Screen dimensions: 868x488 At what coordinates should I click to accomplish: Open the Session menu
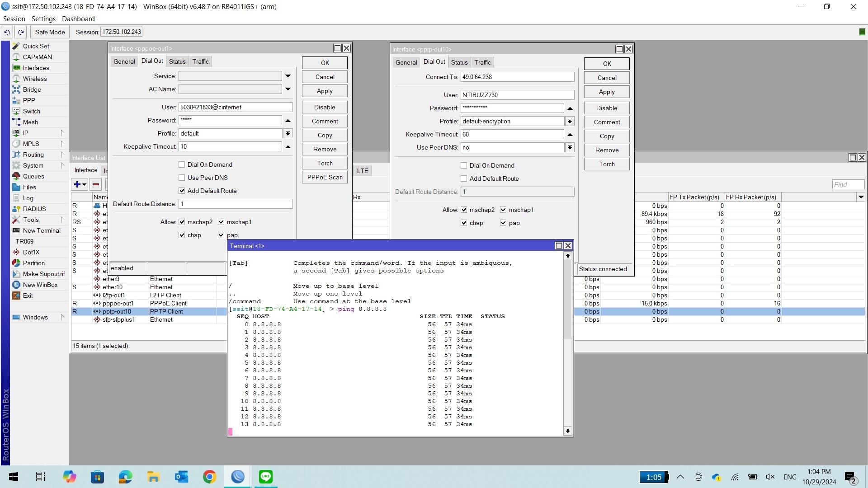[14, 19]
